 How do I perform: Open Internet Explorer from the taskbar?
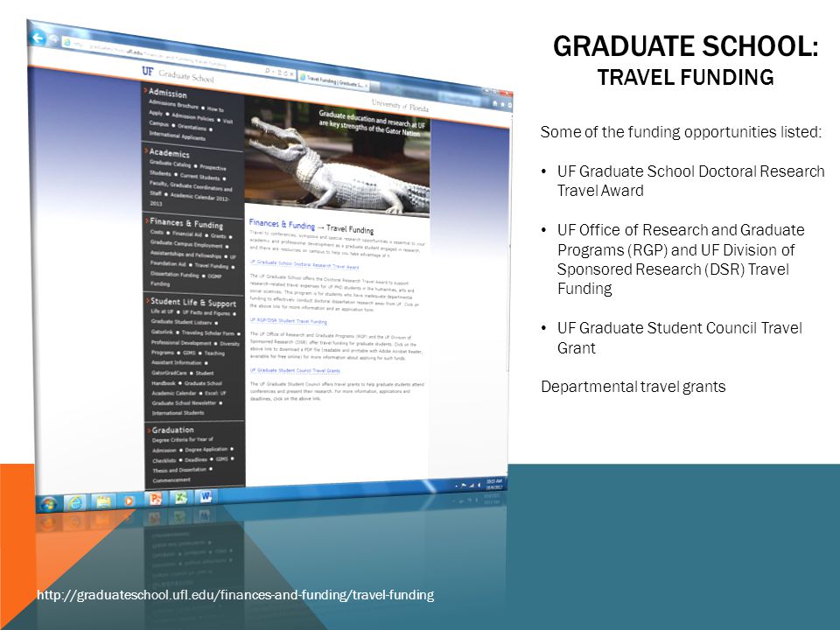[x=75, y=502]
